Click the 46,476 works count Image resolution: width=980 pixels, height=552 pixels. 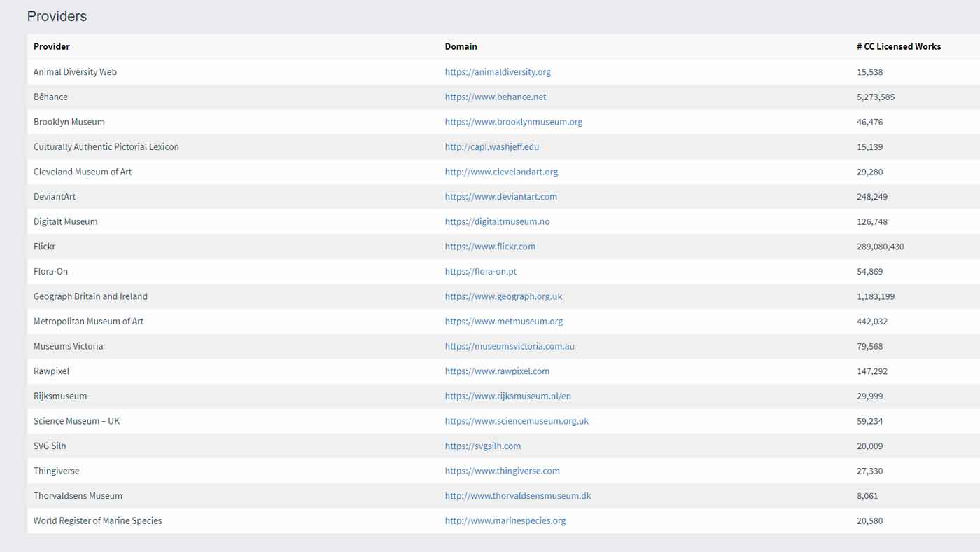click(x=870, y=122)
